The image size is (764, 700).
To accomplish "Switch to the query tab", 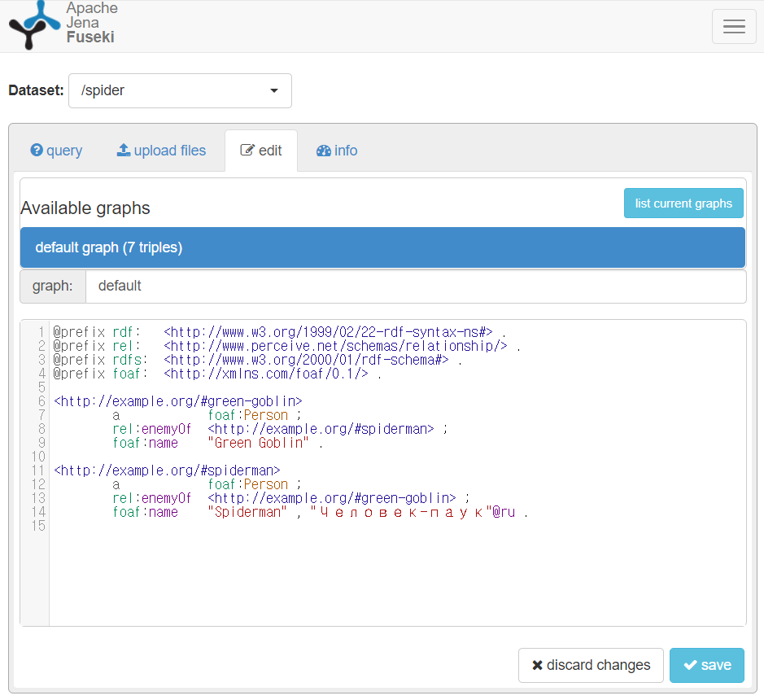I will pyautogui.click(x=56, y=151).
